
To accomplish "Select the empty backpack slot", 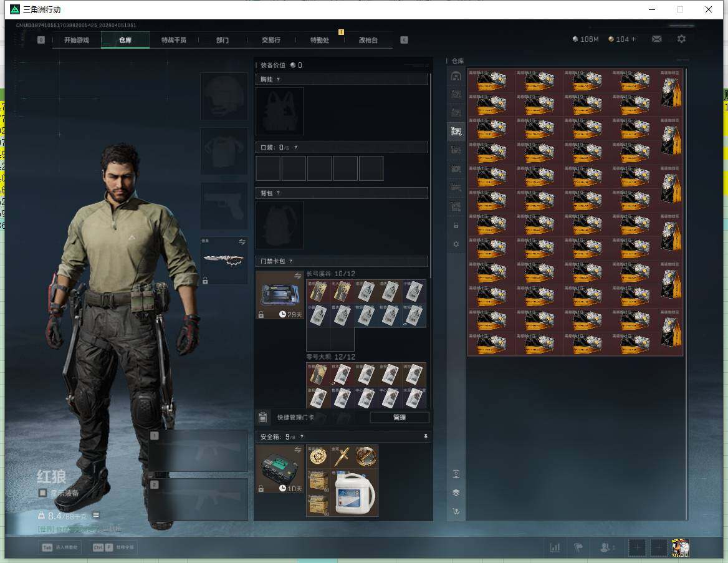I will pyautogui.click(x=280, y=225).
